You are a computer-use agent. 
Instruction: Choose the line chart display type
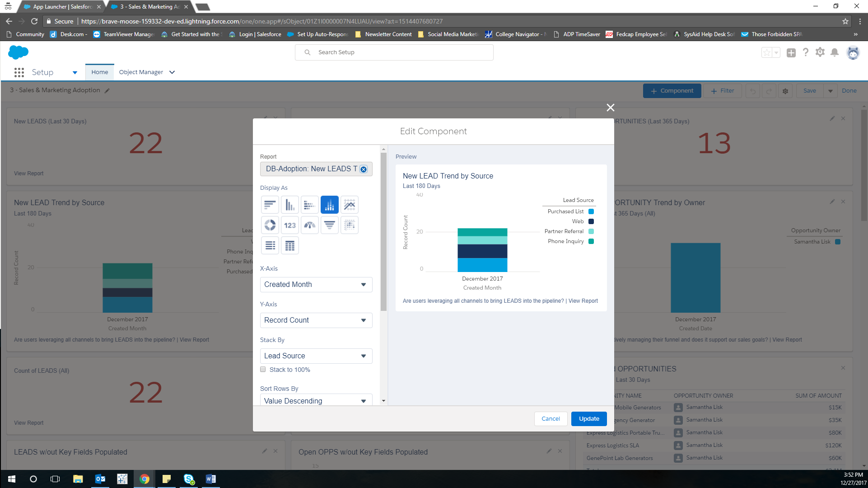tap(349, 204)
